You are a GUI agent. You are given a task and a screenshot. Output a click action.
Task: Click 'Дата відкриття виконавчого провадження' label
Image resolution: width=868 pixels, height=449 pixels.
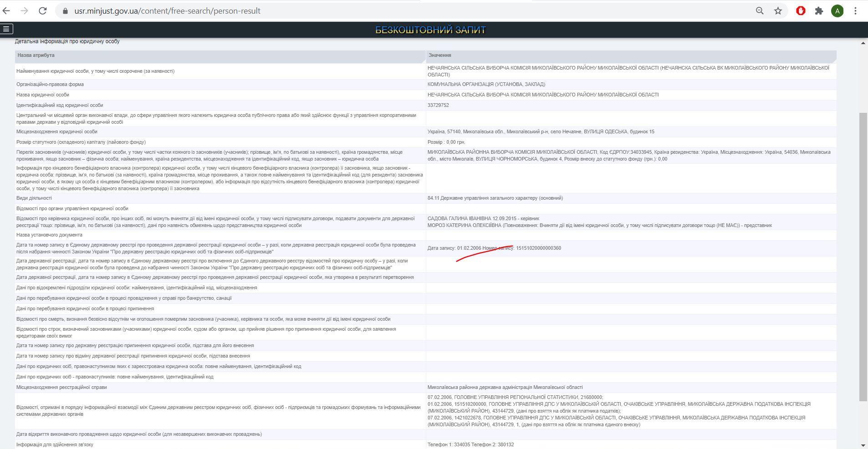tap(139, 434)
